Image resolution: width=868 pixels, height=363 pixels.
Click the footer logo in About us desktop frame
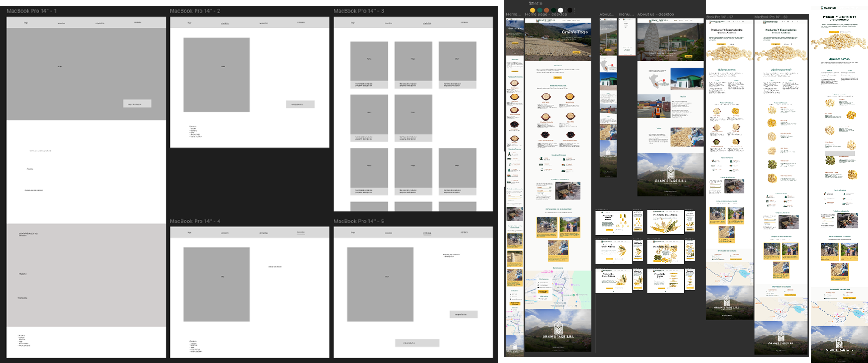point(670,174)
